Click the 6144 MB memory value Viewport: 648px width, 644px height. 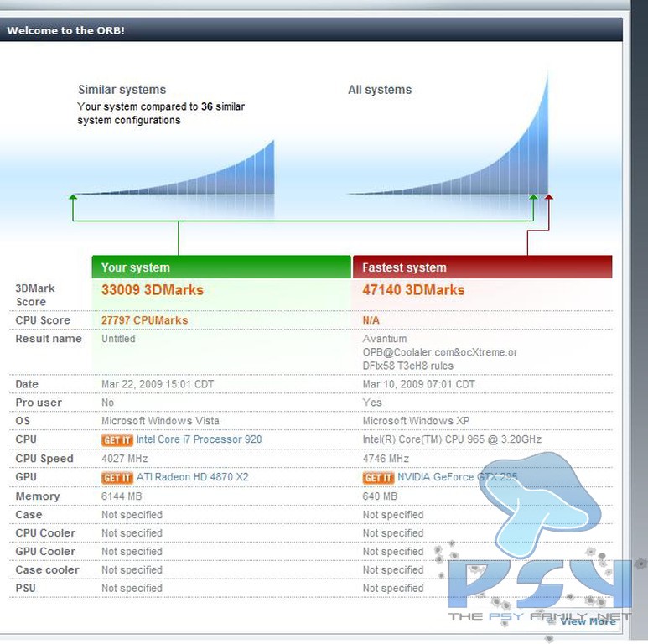(x=122, y=496)
